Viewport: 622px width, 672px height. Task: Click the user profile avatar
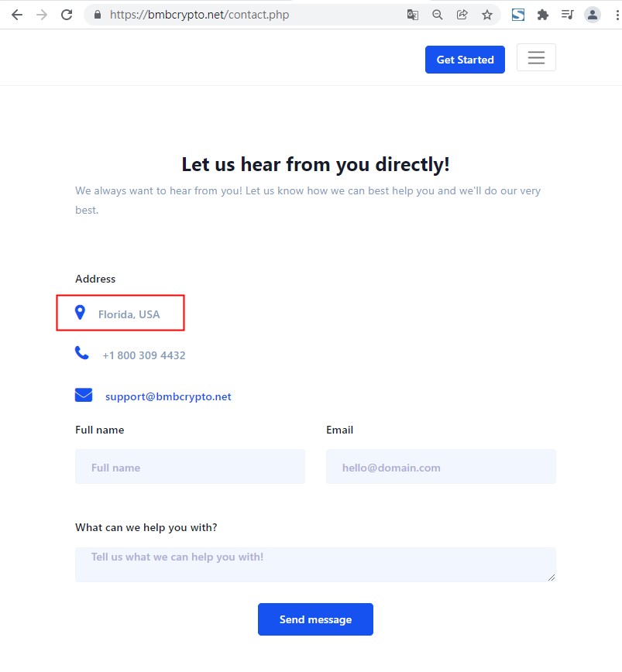(593, 15)
